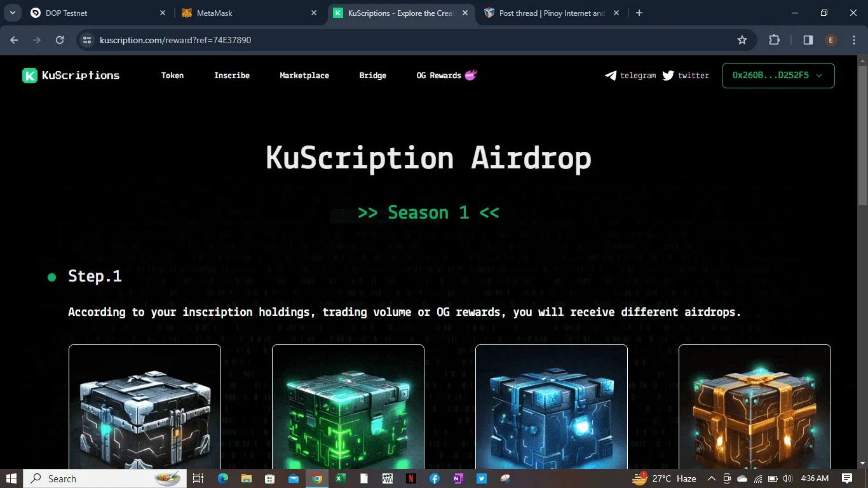Click the 4:36 AM taskbar clock
The image size is (868, 488).
815,478
